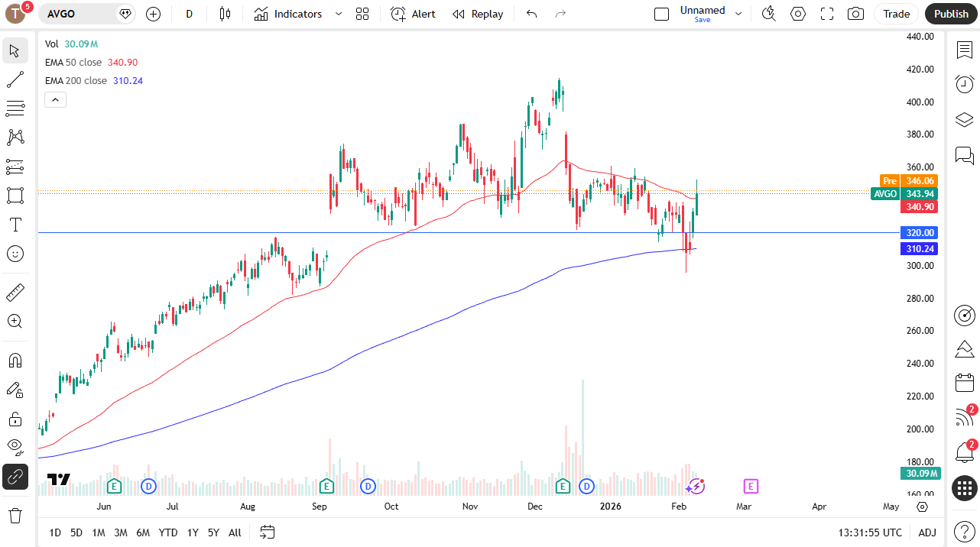Toggle stay in drawing mode
980x547 pixels.
coord(15,390)
